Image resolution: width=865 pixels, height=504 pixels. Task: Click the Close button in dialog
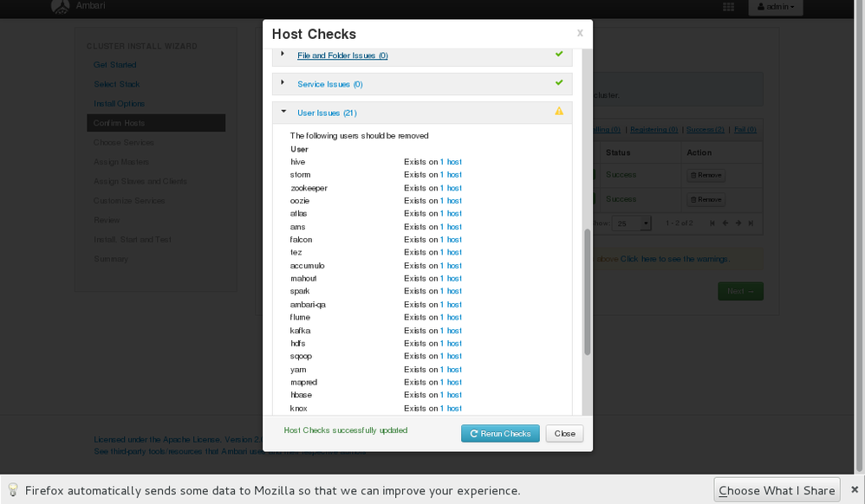pos(564,433)
